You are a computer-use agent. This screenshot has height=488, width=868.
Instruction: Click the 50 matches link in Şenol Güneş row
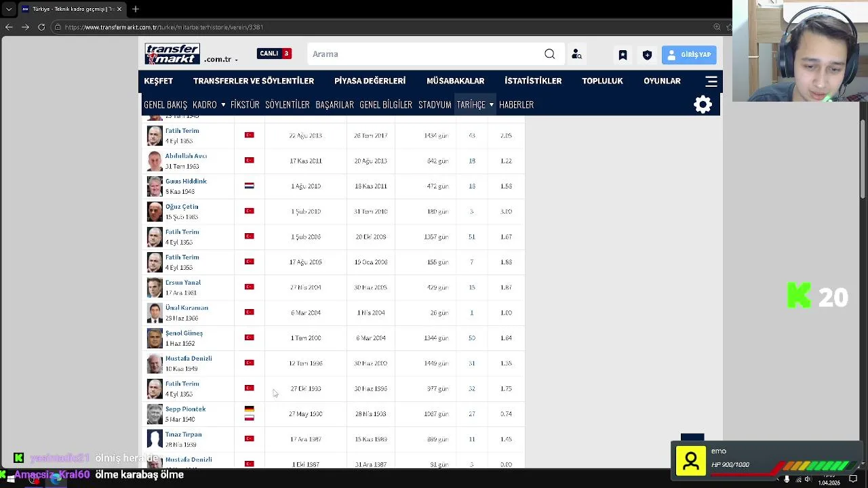(472, 338)
